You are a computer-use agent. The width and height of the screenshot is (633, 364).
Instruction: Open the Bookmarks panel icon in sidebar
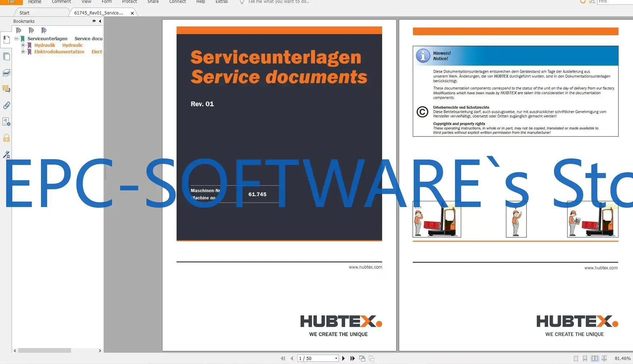coord(6,40)
